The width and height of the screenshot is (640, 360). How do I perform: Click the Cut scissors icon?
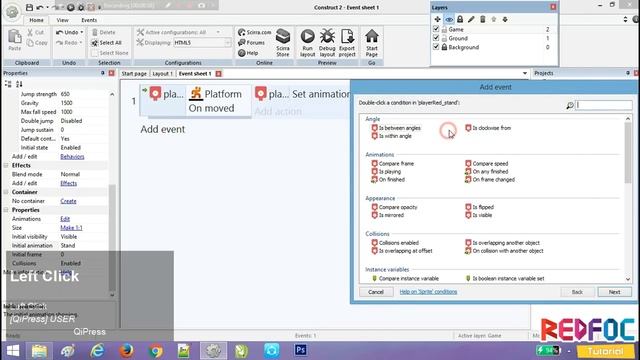coord(30,32)
